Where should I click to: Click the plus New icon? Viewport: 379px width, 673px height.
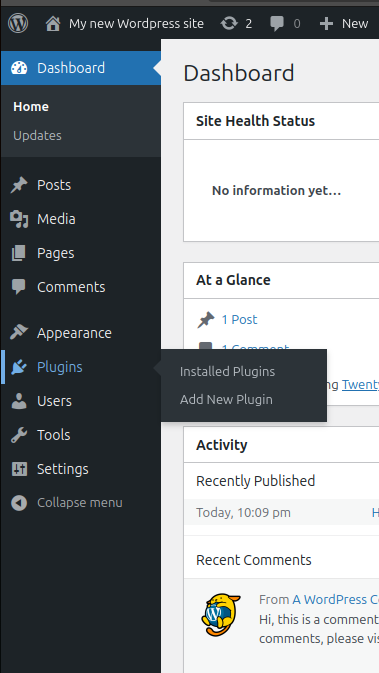(326, 24)
